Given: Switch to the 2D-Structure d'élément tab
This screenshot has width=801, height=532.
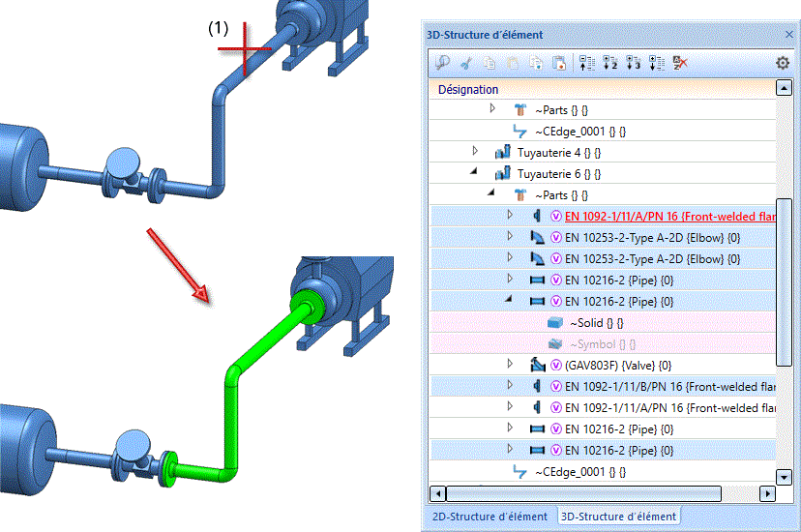Looking at the screenshot, I should tap(489, 517).
